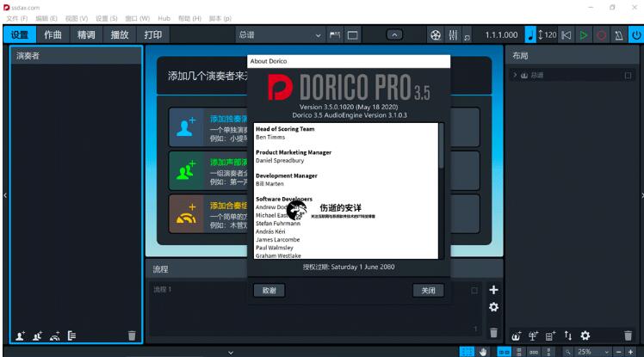Viewport: 644px width, 357px height.
Task: Zoom in with the plus button in the status bar
Action: pyautogui.click(x=630, y=352)
